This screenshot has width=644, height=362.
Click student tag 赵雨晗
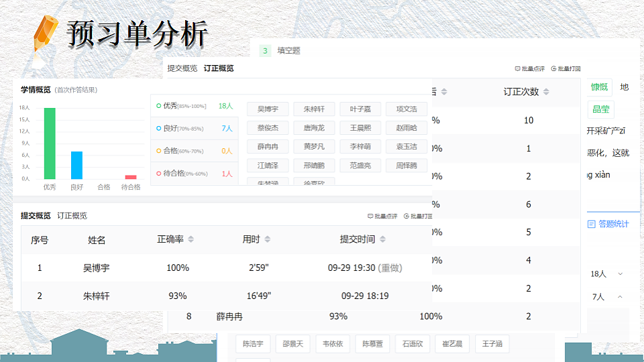(407, 128)
